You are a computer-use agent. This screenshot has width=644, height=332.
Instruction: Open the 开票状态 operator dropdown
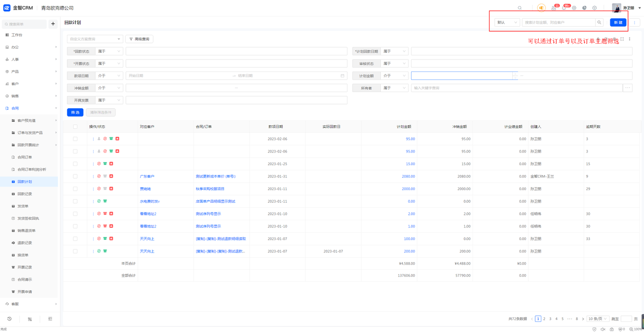(109, 63)
